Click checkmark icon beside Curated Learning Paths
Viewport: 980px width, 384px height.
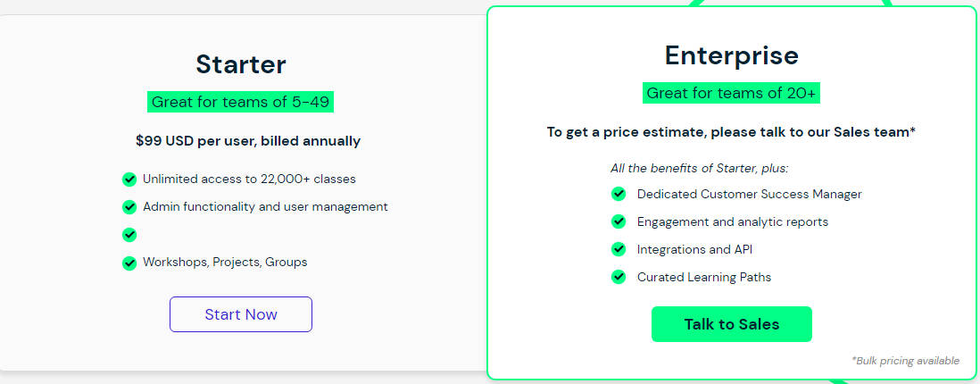tap(618, 277)
